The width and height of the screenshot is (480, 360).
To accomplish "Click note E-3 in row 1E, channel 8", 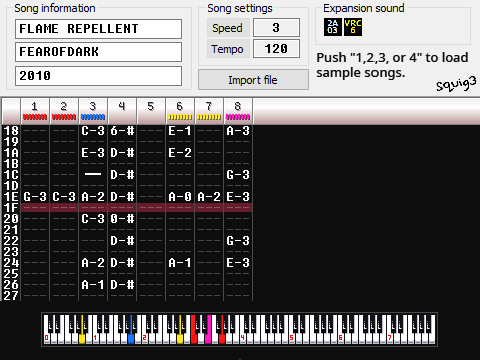I will click(x=238, y=197).
